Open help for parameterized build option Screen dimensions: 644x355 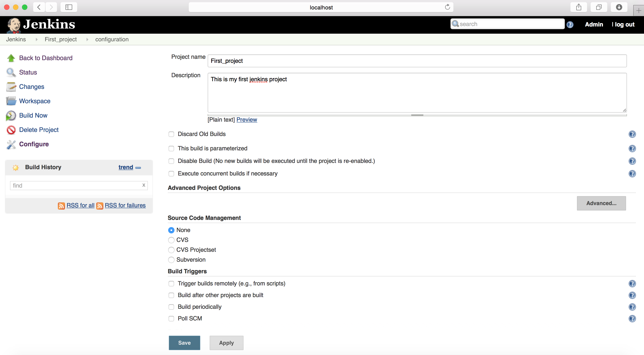[x=632, y=149]
